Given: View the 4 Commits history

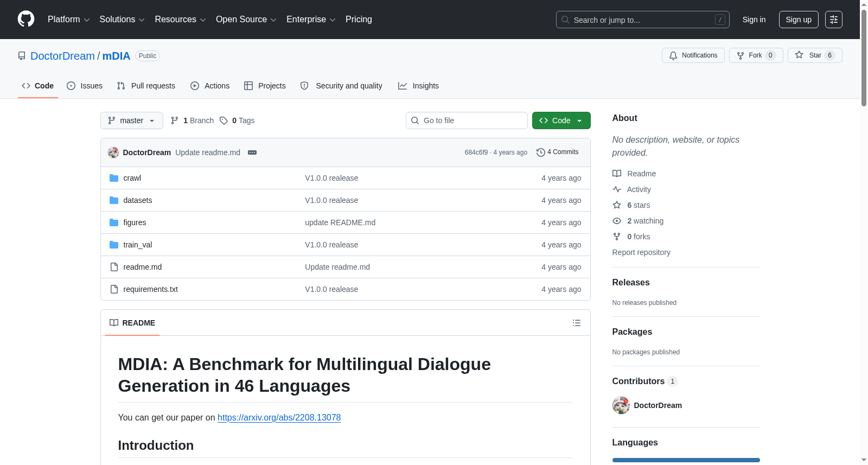Looking at the screenshot, I should click(558, 152).
